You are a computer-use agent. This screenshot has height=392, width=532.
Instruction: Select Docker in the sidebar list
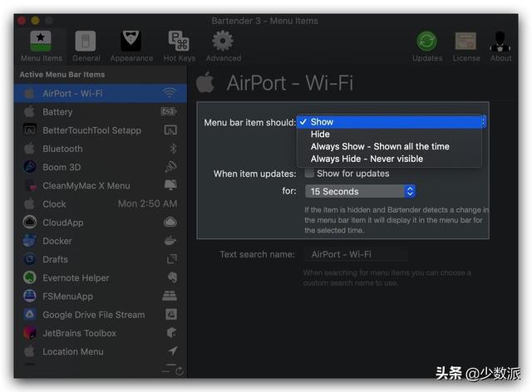tap(101, 241)
